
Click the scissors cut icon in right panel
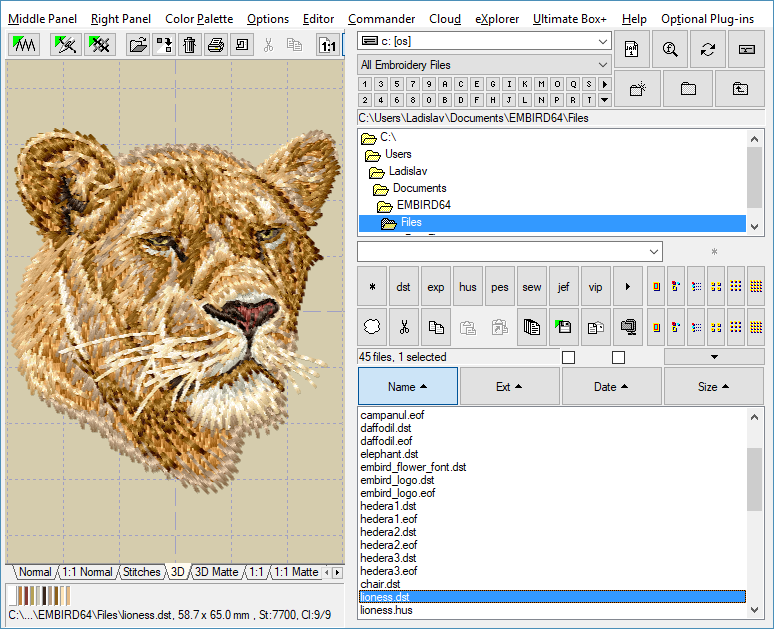(x=404, y=327)
